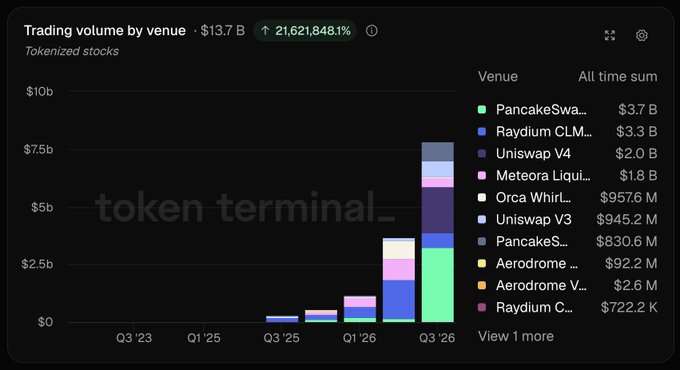This screenshot has height=370, width=680.
Task: Select Aerodrome ... venue label
Action: pyautogui.click(x=536, y=263)
